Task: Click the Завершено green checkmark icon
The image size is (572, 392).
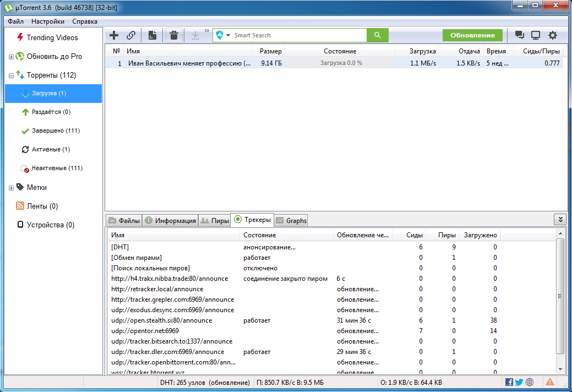Action: pos(25,131)
